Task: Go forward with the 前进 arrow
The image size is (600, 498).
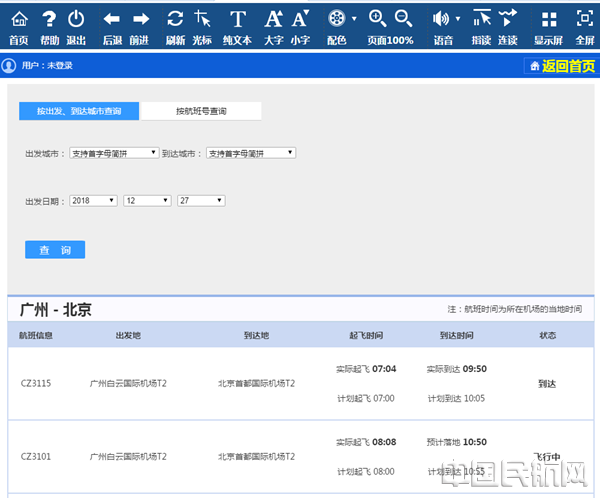Action: [140, 20]
